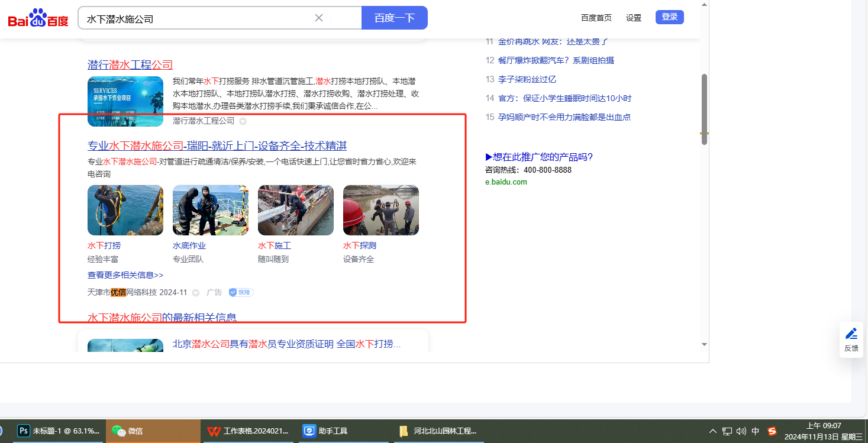Viewport: 868px width, 443px height.
Task: Open 微信 WeChat from the taskbar
Action: pyautogui.click(x=119, y=431)
